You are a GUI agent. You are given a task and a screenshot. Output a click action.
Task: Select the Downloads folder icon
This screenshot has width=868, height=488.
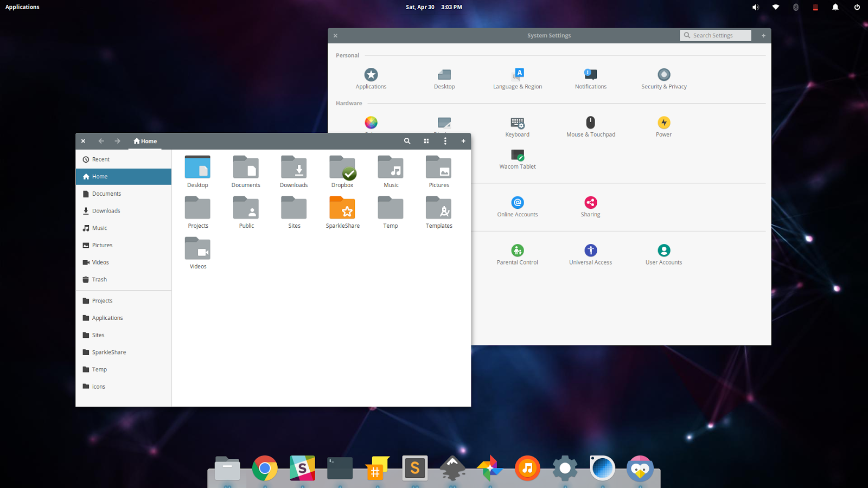tap(294, 168)
